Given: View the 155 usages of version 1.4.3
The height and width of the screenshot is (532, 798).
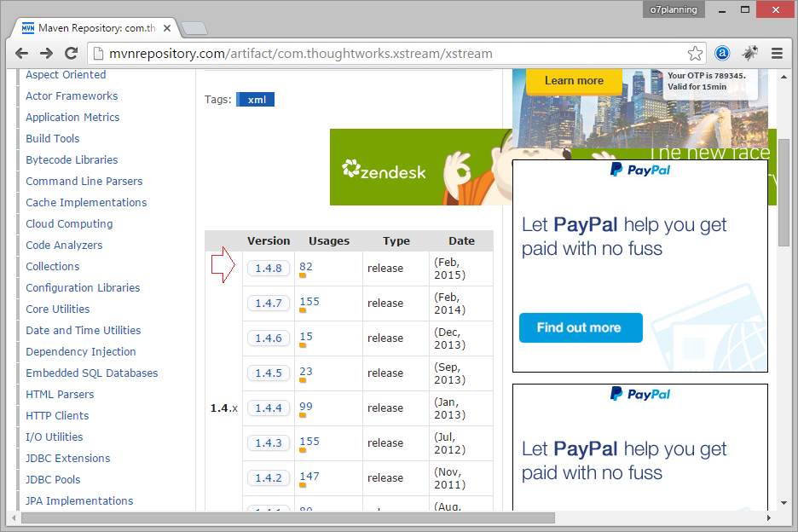Looking at the screenshot, I should pos(309,442).
